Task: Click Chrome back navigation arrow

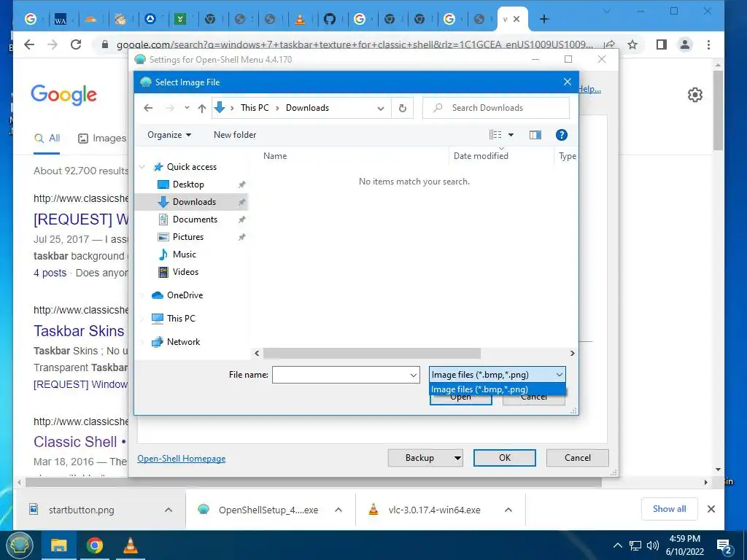Action: pos(29,44)
